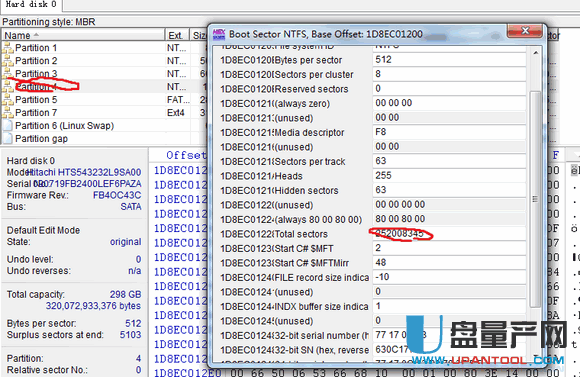Click the Ext4 file system cell of Partition 7

pyautogui.click(x=176, y=113)
